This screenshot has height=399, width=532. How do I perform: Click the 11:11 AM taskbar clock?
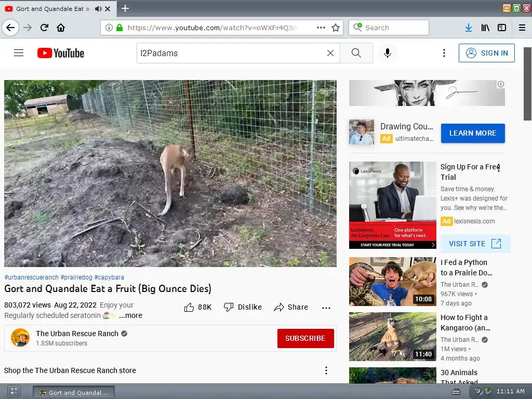coord(510,391)
